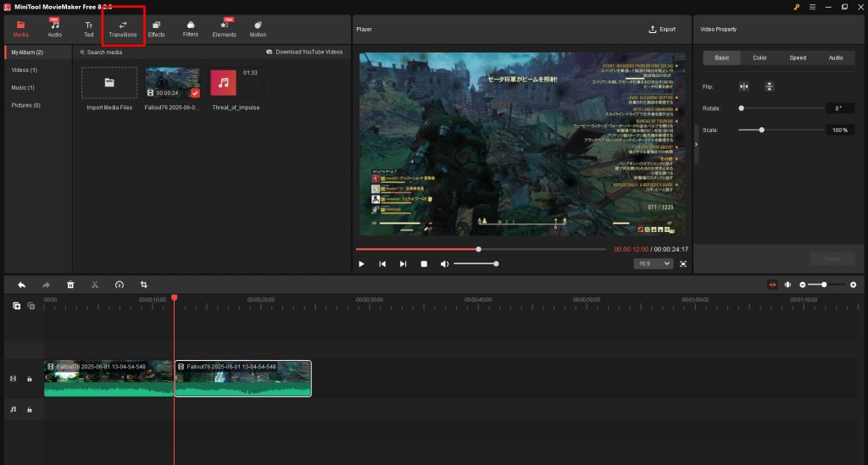This screenshot has width=868, height=465.
Task: Open the Elements tab
Action: pyautogui.click(x=224, y=29)
